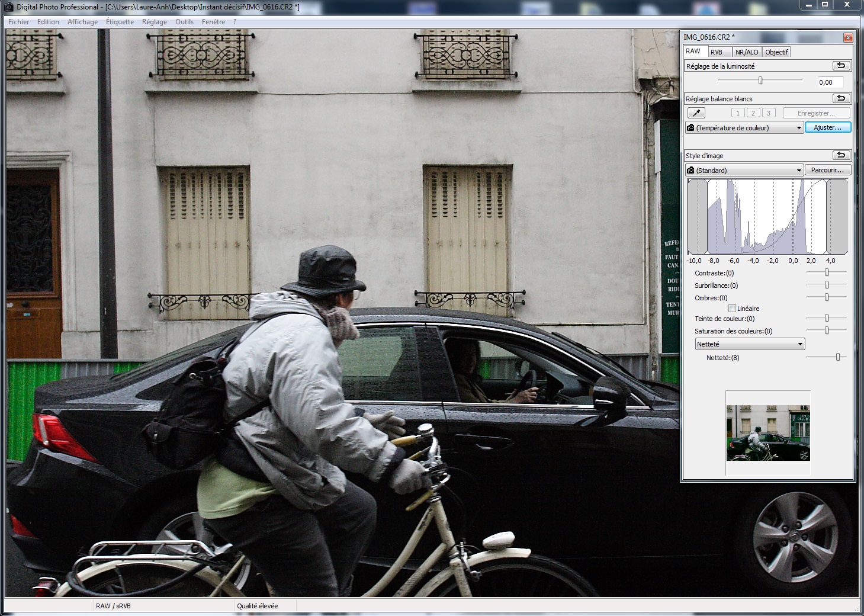Maximize the Digital Photo Professional window
The width and height of the screenshot is (864, 616).
826,5
